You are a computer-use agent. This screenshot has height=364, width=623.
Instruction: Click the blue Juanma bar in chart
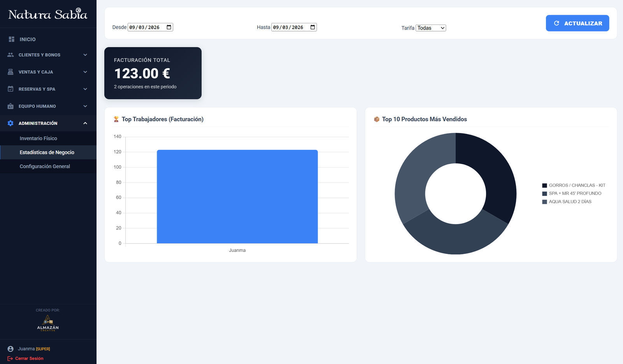(237, 196)
